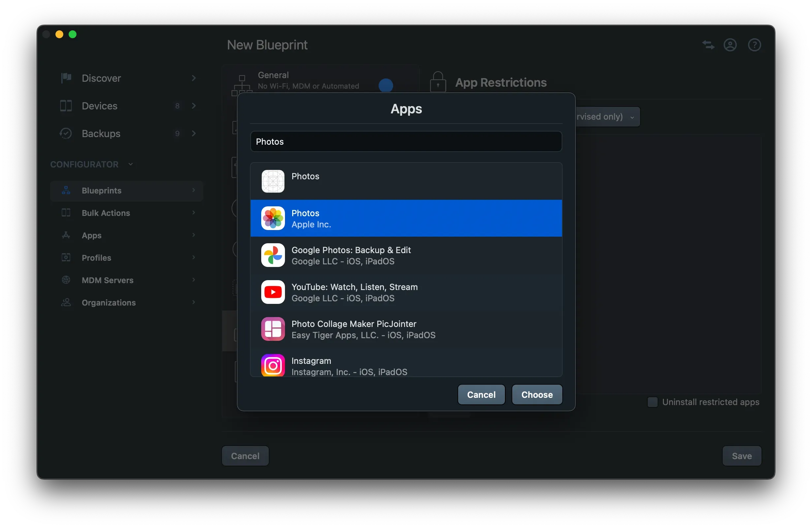
Task: Open the Organizations section
Action: pyautogui.click(x=108, y=302)
